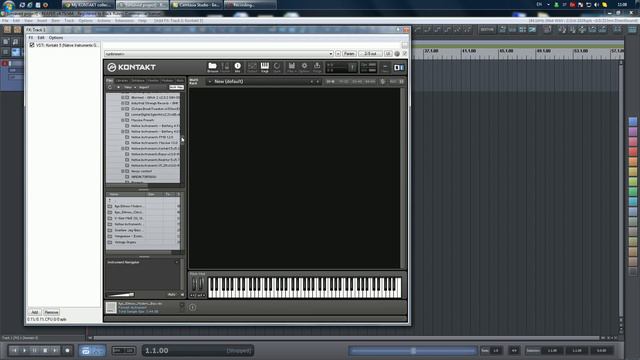The image size is (640, 360).
Task: Toggle the Kontakt Master editor icon
Action: coord(225,67)
